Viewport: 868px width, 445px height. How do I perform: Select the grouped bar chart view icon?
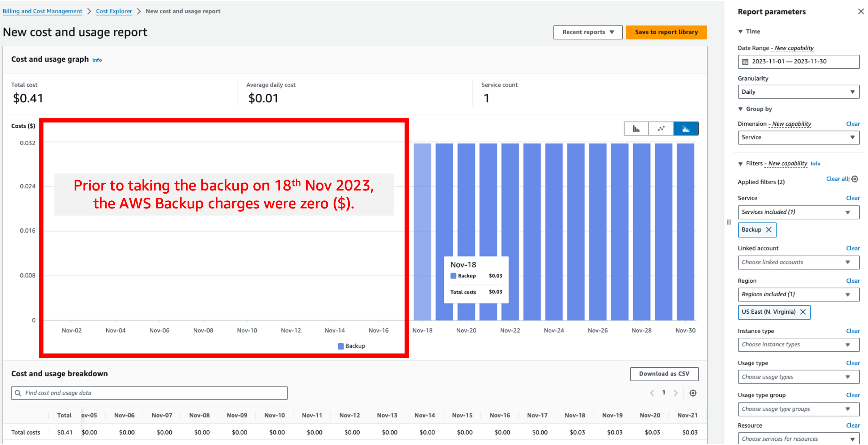[636, 128]
